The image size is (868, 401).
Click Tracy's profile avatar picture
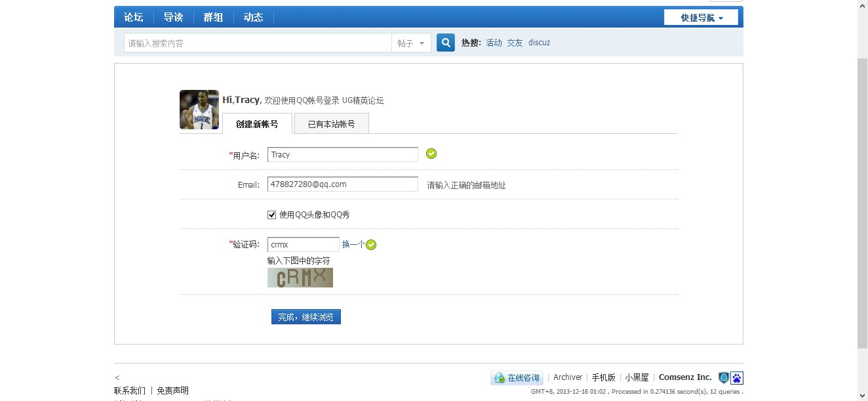(199, 110)
